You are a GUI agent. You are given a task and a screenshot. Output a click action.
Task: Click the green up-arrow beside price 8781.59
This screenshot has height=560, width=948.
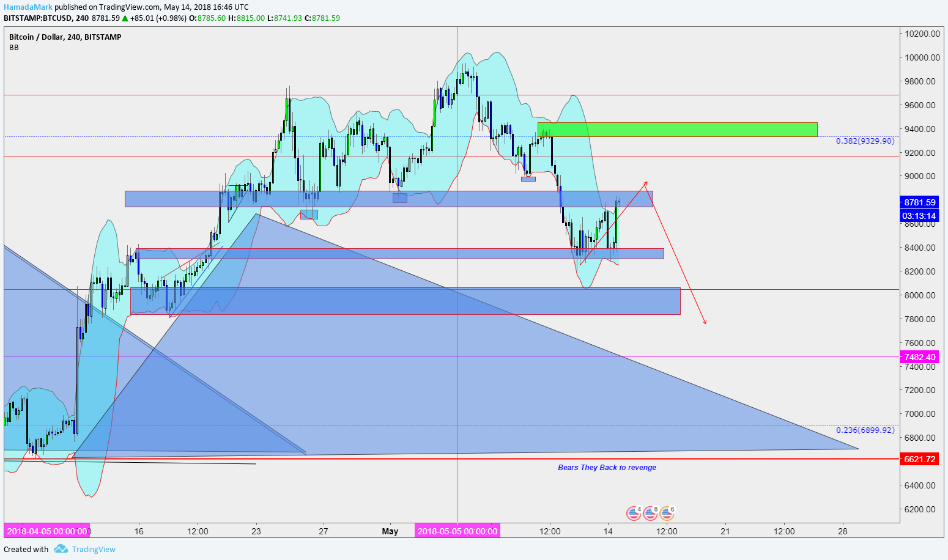point(125,18)
